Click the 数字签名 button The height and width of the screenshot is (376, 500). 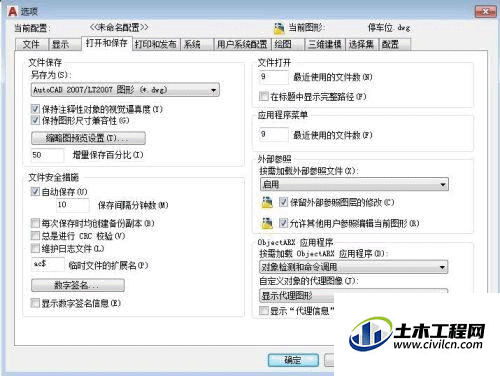coord(78,285)
